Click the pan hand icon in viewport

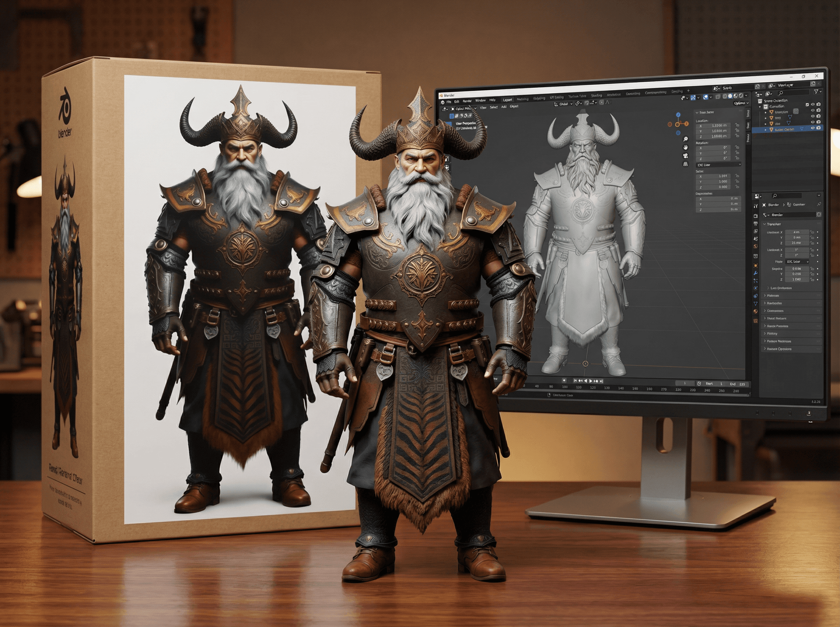[x=686, y=147]
